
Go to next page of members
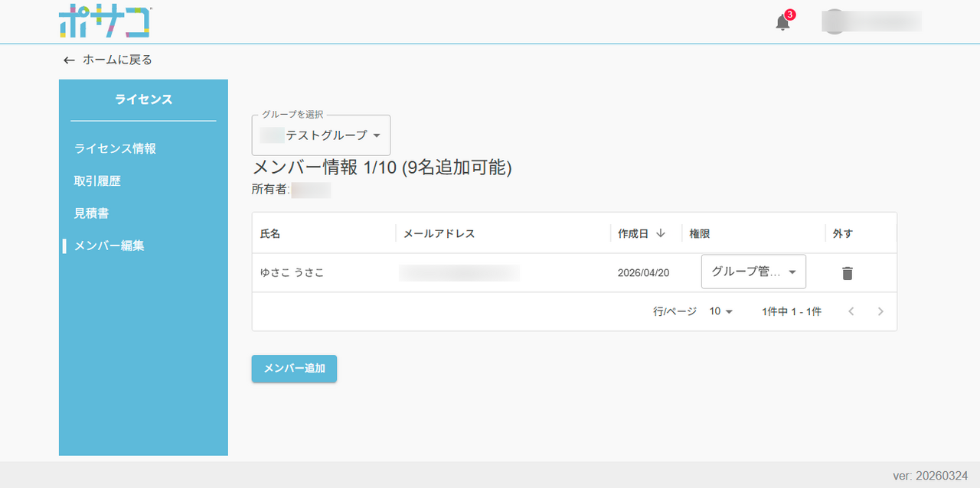[x=880, y=311]
